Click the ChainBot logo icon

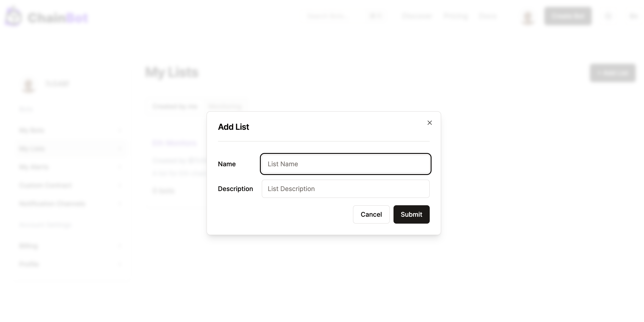point(13,17)
